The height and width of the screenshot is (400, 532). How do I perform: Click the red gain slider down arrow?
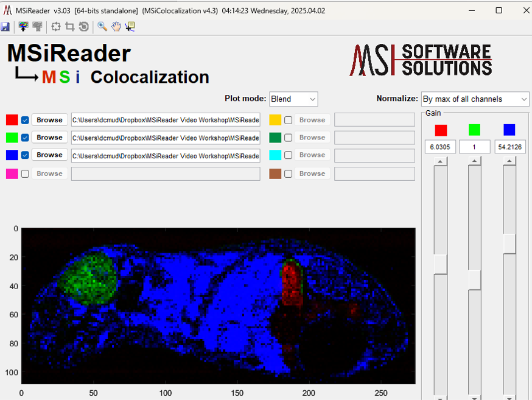click(x=441, y=398)
